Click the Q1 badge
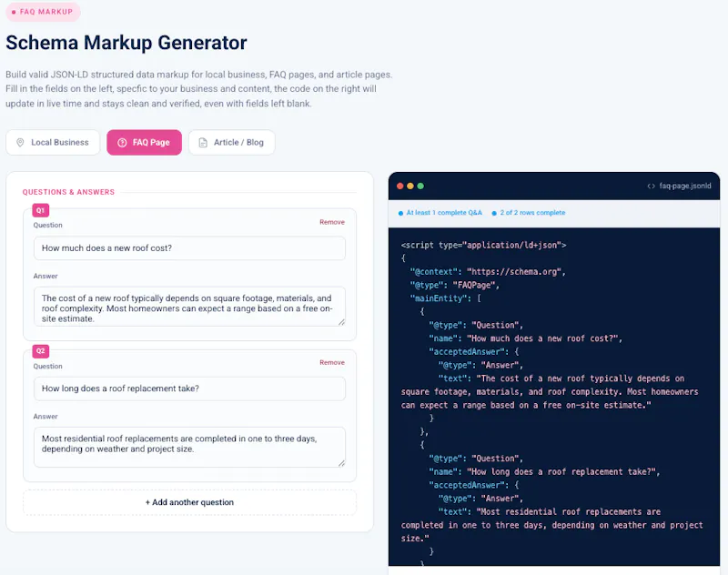Screen dimensions: 728x575 pyautogui.click(x=40, y=210)
